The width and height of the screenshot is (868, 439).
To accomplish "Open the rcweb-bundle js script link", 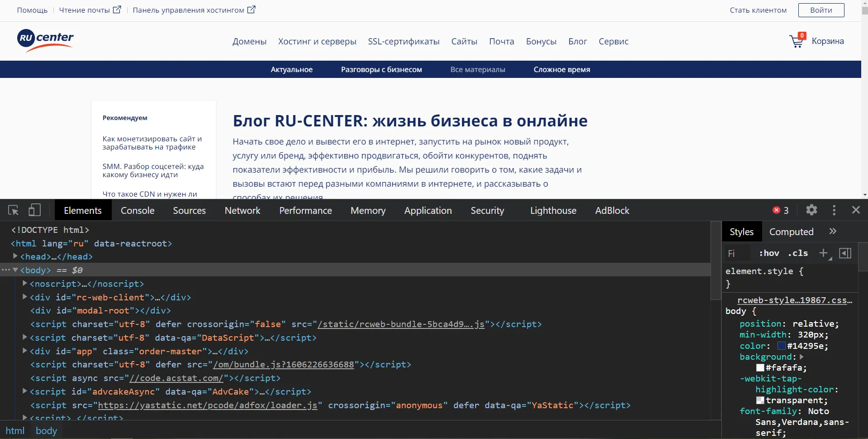I will [x=401, y=324].
